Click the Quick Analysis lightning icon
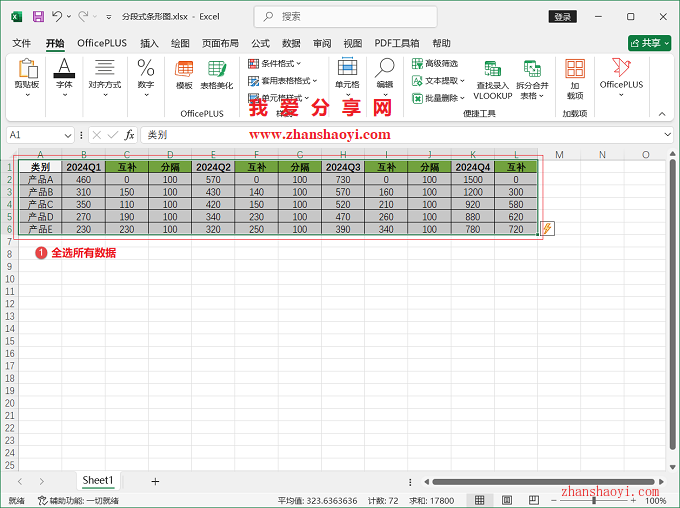 click(547, 229)
